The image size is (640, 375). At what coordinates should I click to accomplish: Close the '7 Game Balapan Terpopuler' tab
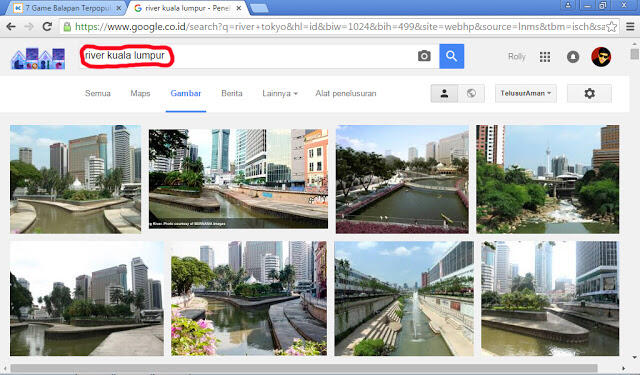click(119, 8)
